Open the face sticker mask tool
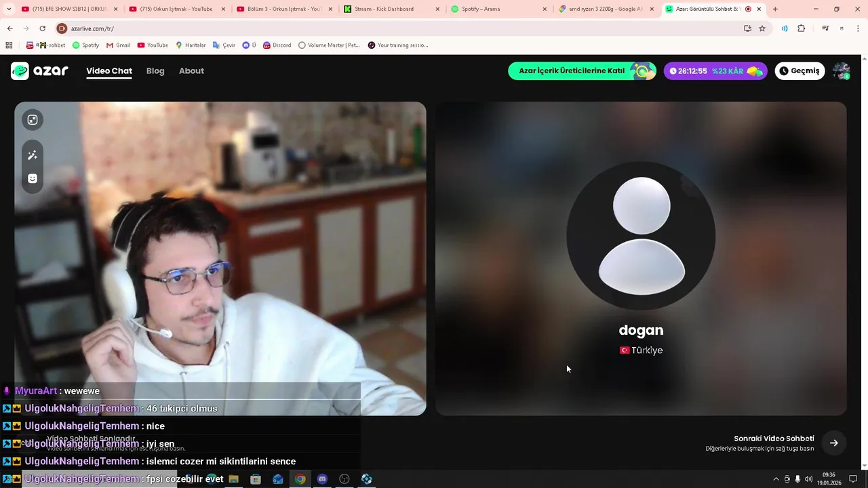 click(33, 179)
